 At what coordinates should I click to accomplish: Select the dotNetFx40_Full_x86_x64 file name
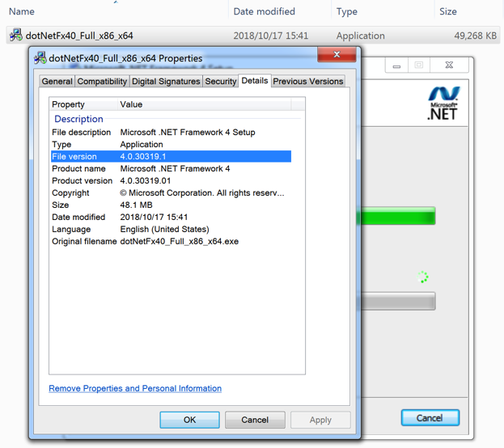tap(79, 36)
